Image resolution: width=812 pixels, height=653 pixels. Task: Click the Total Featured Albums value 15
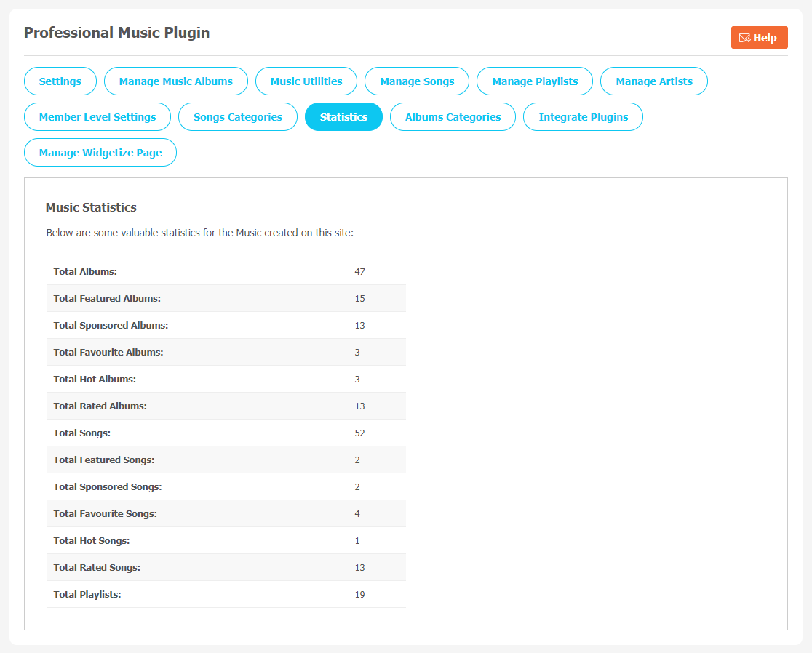pyautogui.click(x=360, y=299)
